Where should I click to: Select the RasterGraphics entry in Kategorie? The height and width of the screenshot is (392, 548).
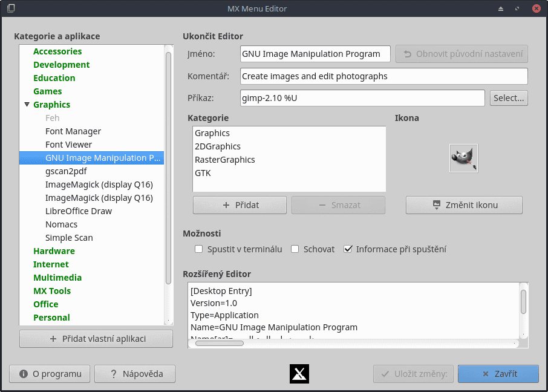point(225,160)
